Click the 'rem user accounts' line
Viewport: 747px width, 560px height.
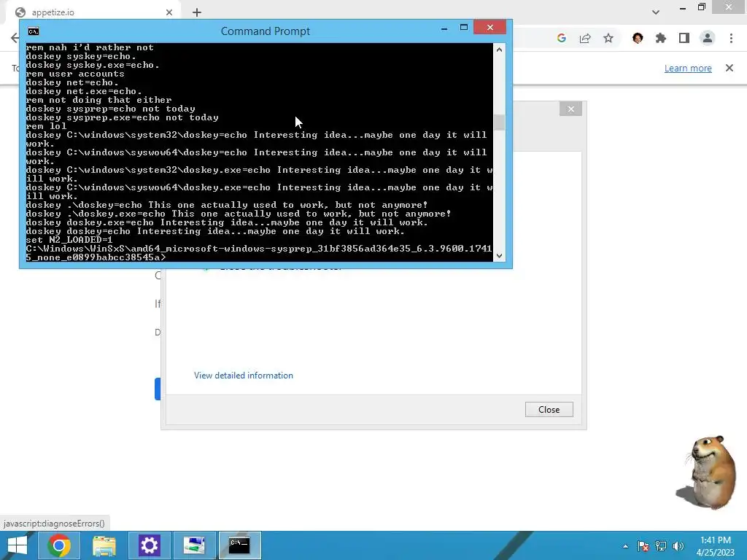coord(75,74)
